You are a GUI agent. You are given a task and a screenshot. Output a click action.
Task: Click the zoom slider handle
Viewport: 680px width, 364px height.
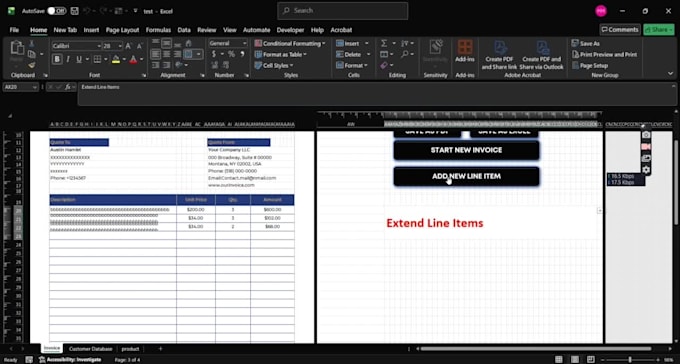[630, 360]
